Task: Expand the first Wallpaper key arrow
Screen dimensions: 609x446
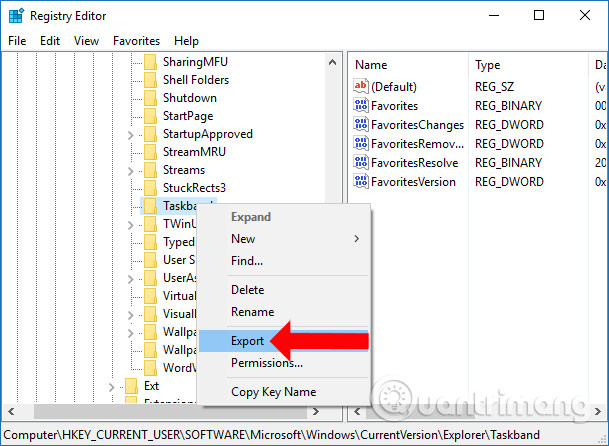Action: point(130,333)
